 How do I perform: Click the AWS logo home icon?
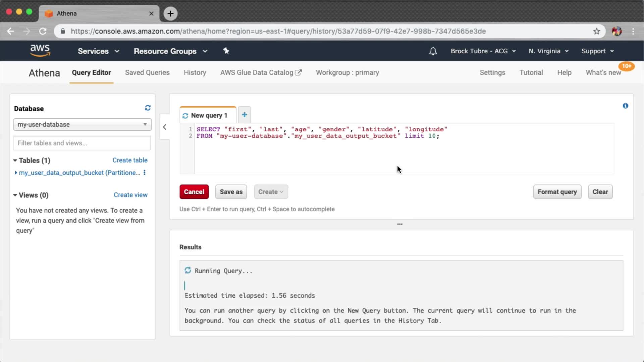point(40,51)
